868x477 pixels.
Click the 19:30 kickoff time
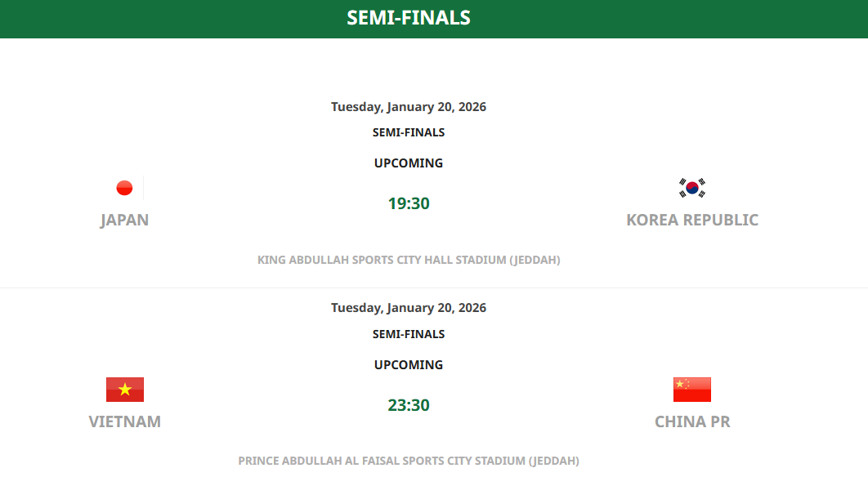point(409,203)
